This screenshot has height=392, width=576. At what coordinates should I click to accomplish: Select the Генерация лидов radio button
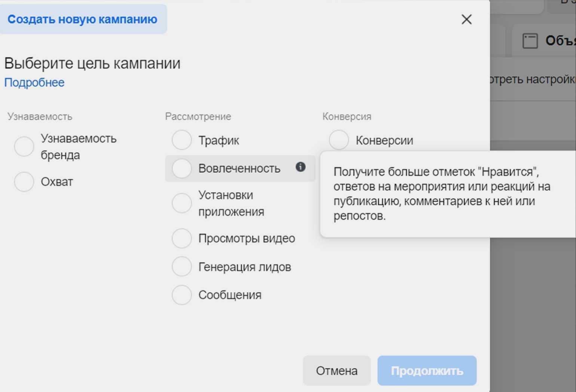point(182,267)
